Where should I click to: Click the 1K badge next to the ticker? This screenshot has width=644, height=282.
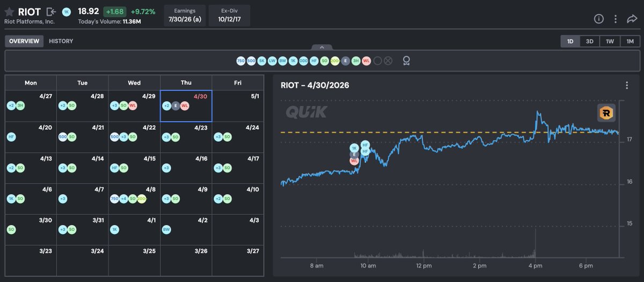pos(67,12)
